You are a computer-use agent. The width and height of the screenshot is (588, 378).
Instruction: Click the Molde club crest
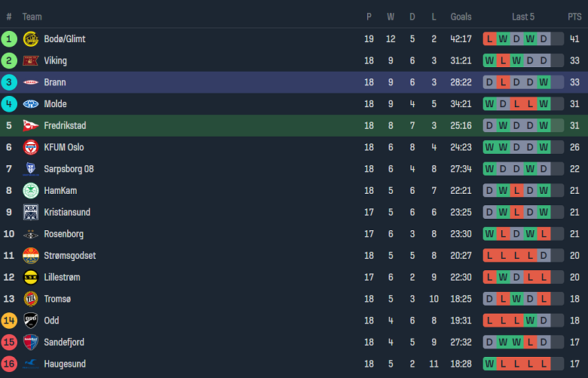coord(31,104)
